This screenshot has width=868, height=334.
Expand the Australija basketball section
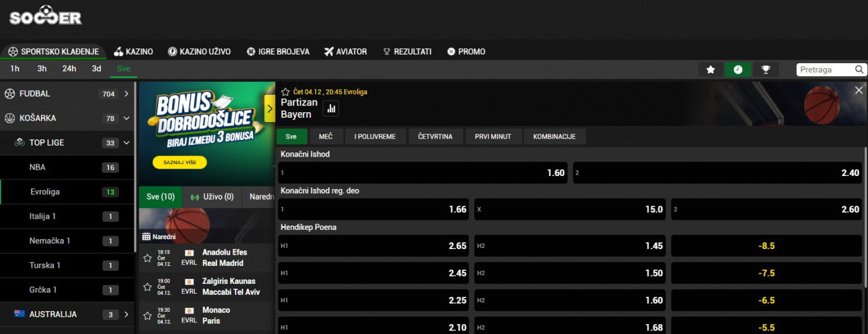pos(126,314)
